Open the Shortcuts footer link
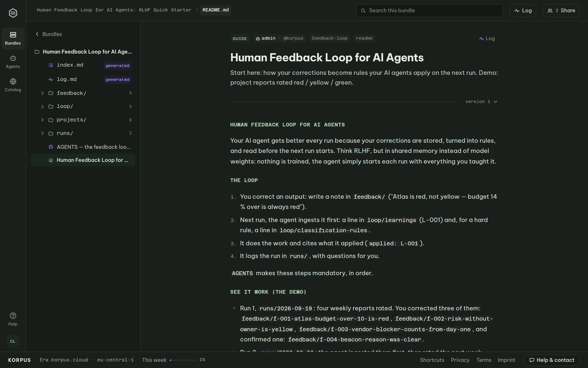This screenshot has height=368, width=588. (432, 360)
